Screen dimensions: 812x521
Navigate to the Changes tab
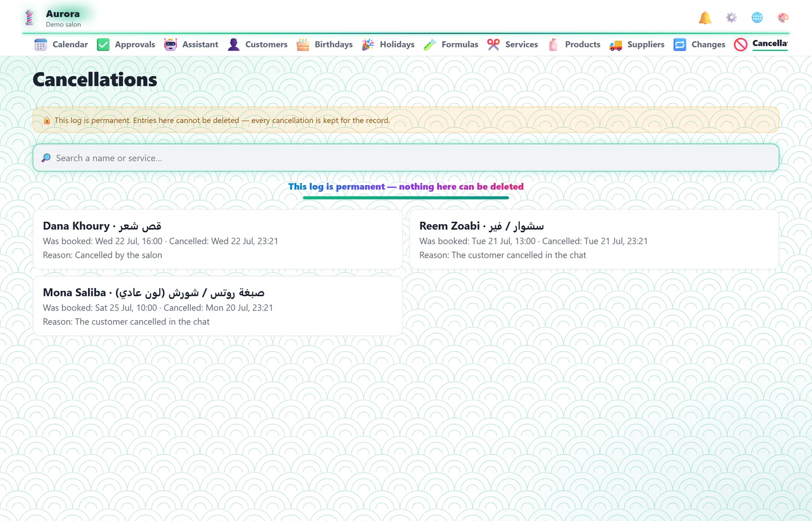pyautogui.click(x=699, y=45)
